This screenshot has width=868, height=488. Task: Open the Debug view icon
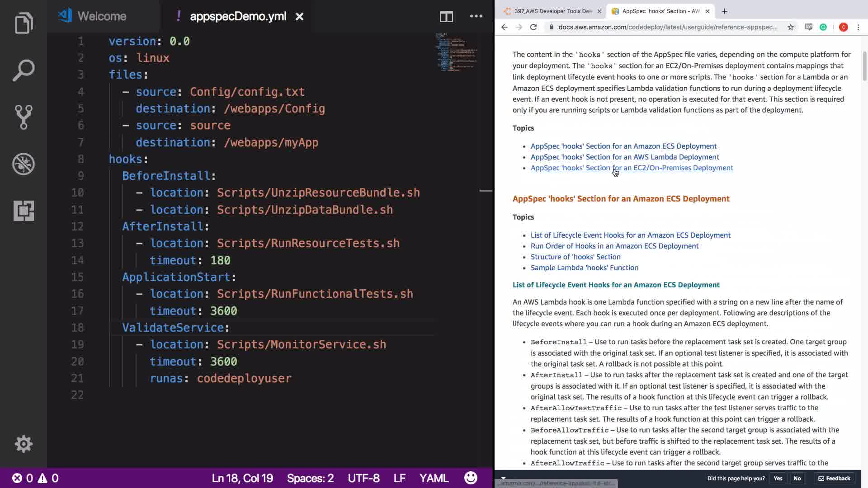click(x=24, y=164)
